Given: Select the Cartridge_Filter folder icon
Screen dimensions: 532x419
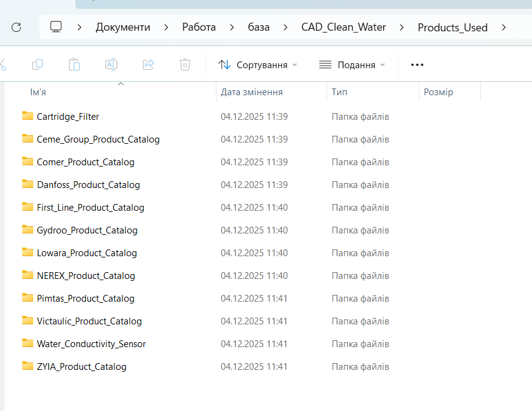Looking at the screenshot, I should (28, 116).
